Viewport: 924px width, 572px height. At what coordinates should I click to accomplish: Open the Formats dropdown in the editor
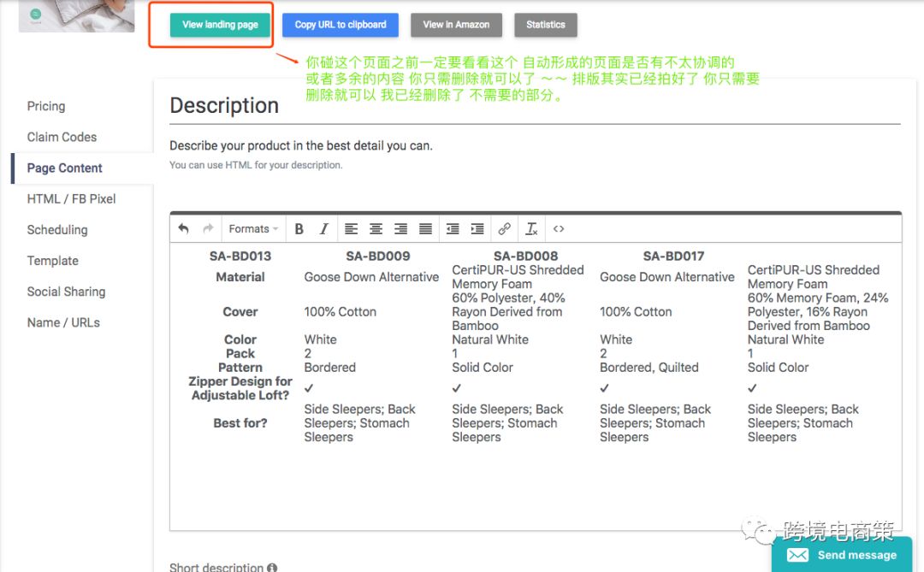pos(252,228)
